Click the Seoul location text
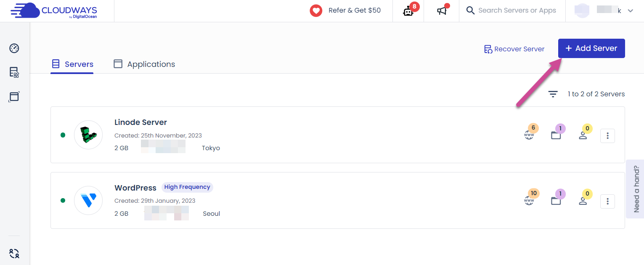The width and height of the screenshot is (644, 265). 212,214
